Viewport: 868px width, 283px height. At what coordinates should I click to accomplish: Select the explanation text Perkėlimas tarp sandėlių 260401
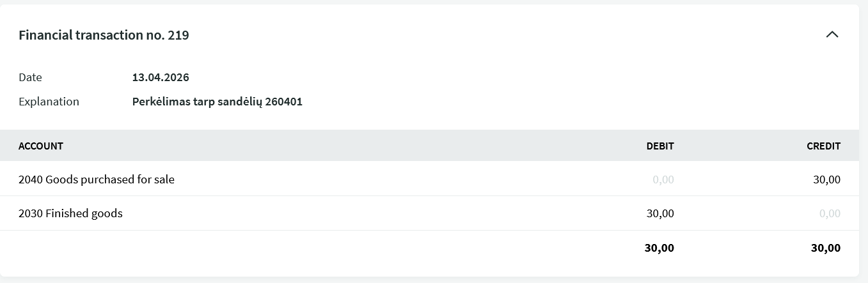point(217,102)
